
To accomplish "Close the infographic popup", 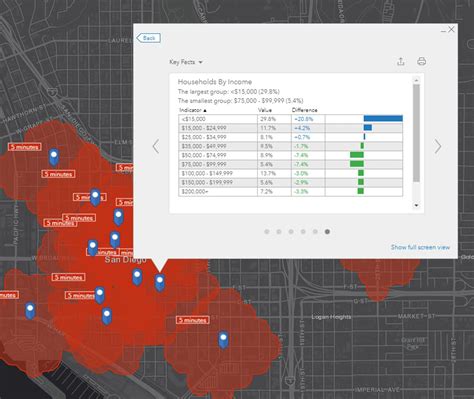I will [x=451, y=29].
